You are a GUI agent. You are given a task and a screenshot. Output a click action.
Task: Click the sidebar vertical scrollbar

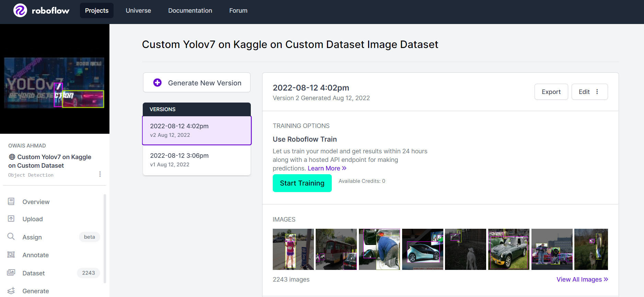pyautogui.click(x=105, y=239)
